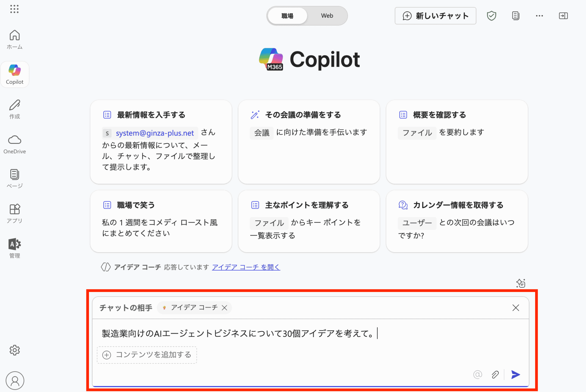Click the ファイル chip in 主なポイントを理解する
Viewport: 586px width, 392px height.
pyautogui.click(x=269, y=223)
